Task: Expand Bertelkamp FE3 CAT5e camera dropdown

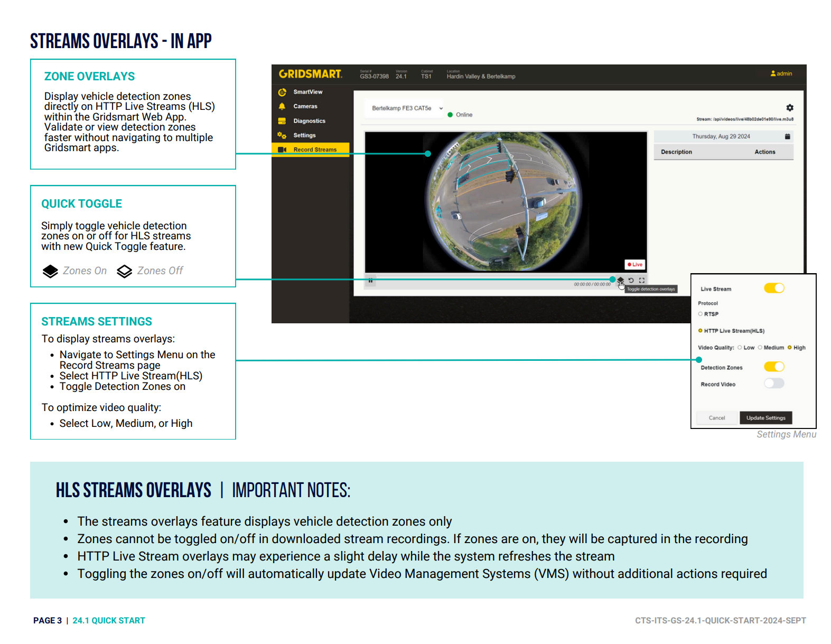Action: 405,108
